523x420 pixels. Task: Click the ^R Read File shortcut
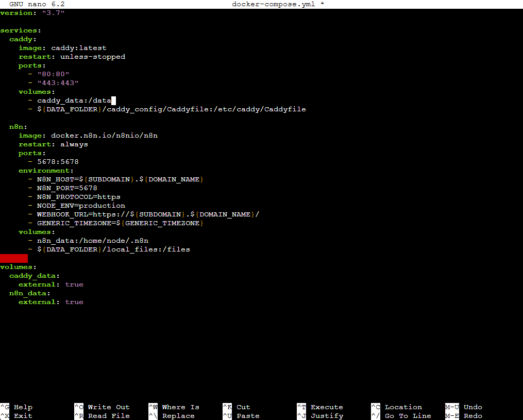click(102, 416)
